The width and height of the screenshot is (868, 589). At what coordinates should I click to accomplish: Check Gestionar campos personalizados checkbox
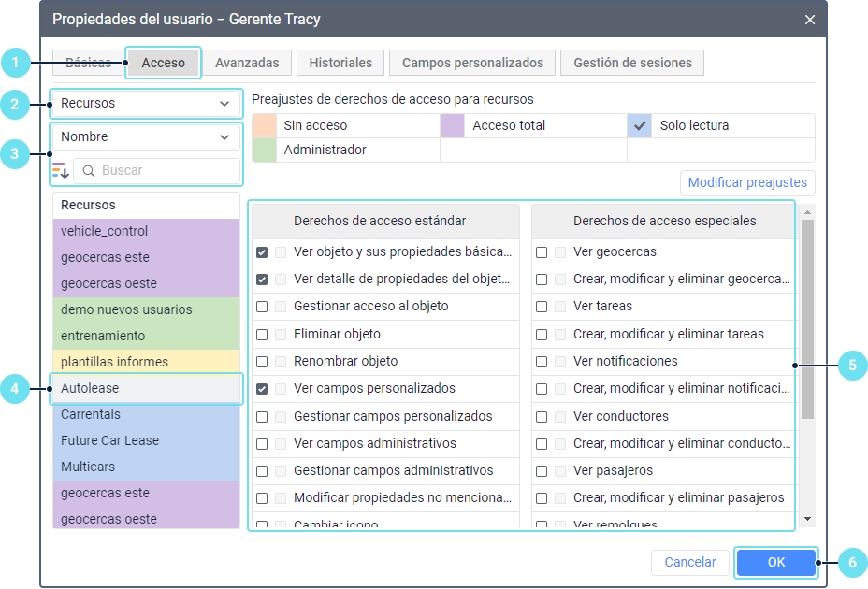pyautogui.click(x=262, y=417)
